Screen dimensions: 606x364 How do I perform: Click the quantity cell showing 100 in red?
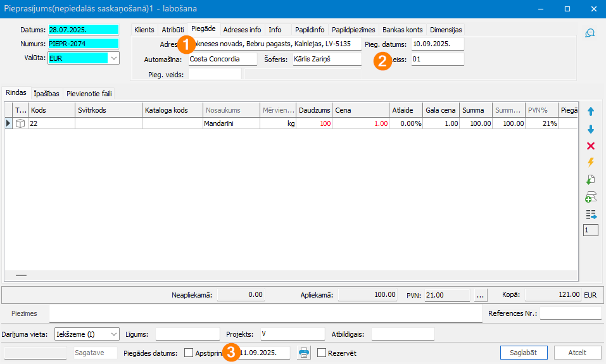314,123
